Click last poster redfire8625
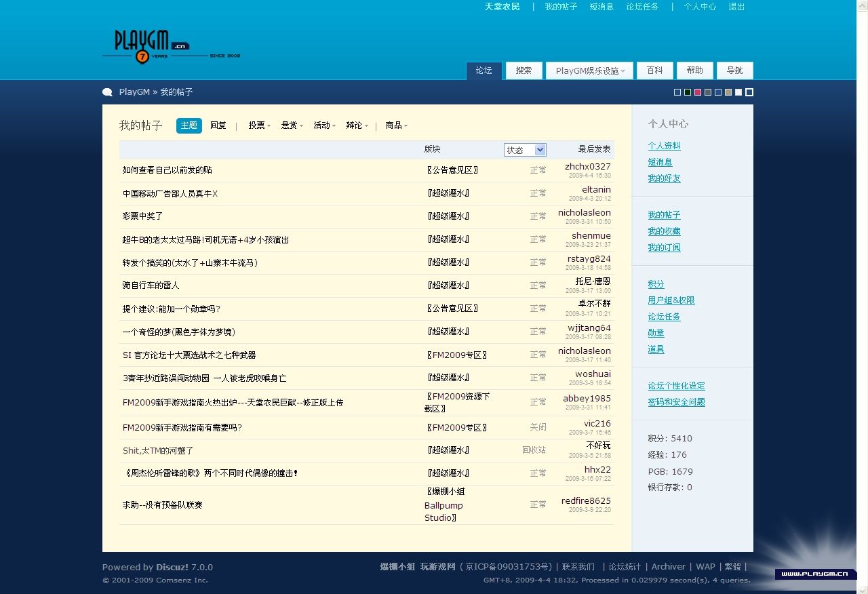Screen dimensions: 868x594 click(x=586, y=500)
